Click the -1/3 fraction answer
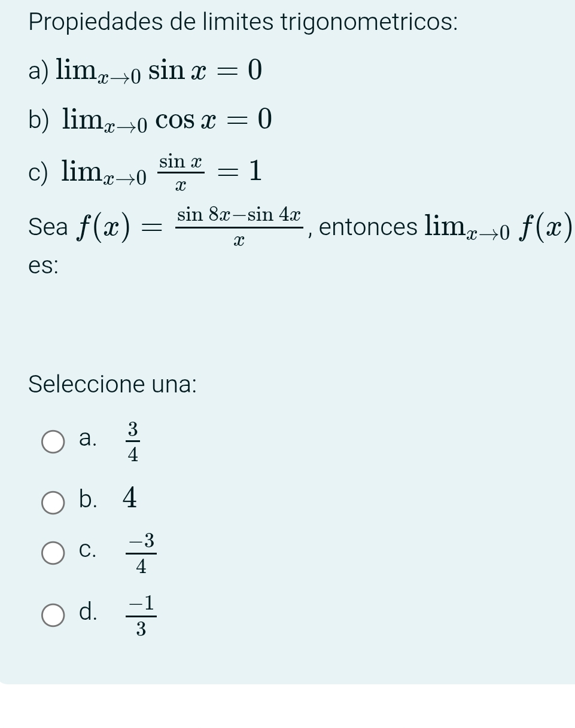The image size is (575, 728). click(141, 617)
